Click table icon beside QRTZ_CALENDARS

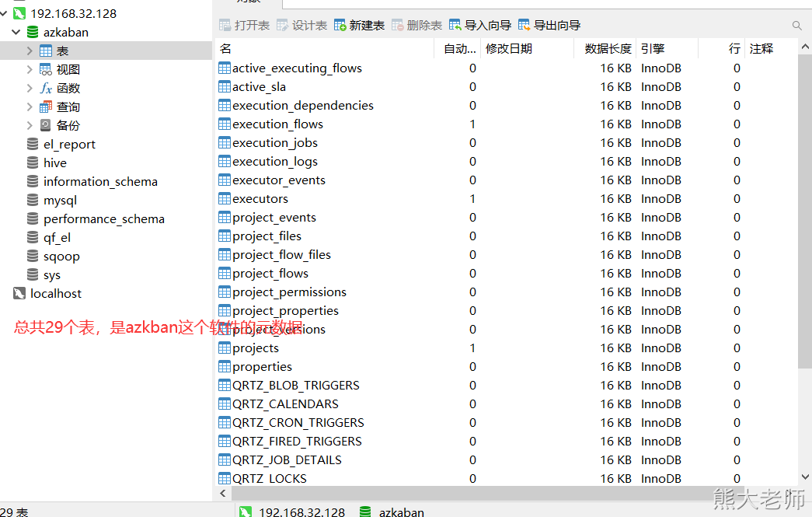click(225, 403)
